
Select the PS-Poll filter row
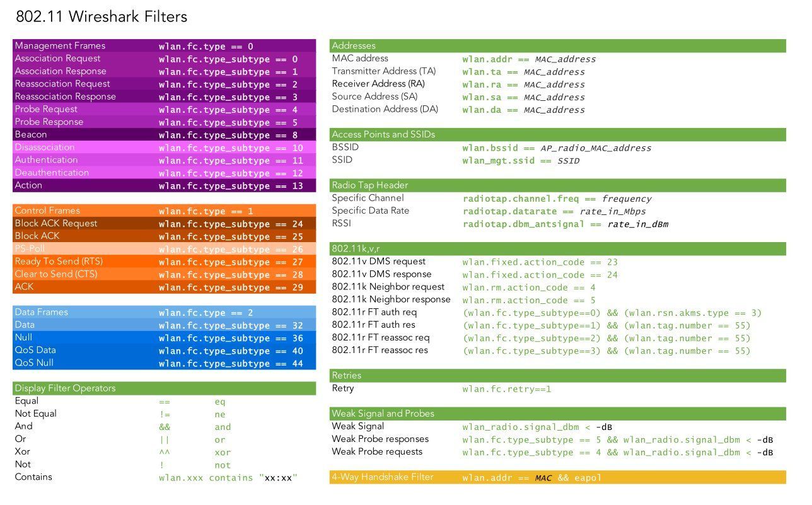click(x=164, y=249)
